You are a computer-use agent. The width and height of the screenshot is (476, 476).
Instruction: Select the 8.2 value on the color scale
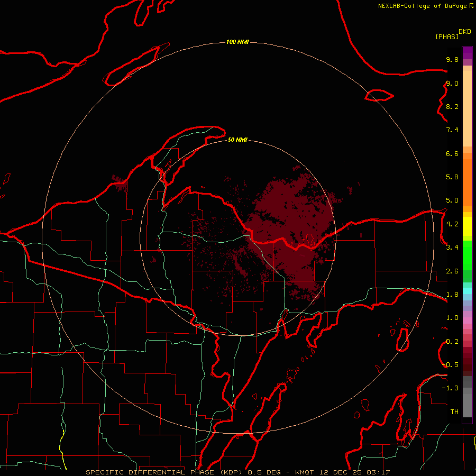[x=452, y=106]
